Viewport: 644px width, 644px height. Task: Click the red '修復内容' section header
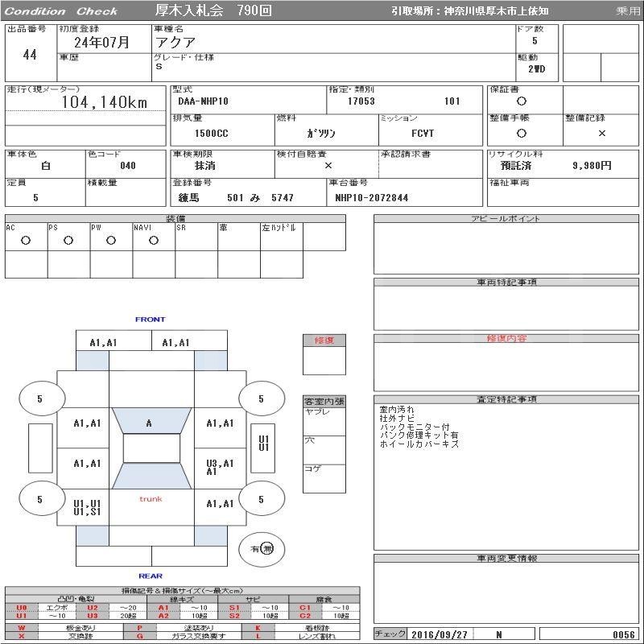(x=506, y=338)
